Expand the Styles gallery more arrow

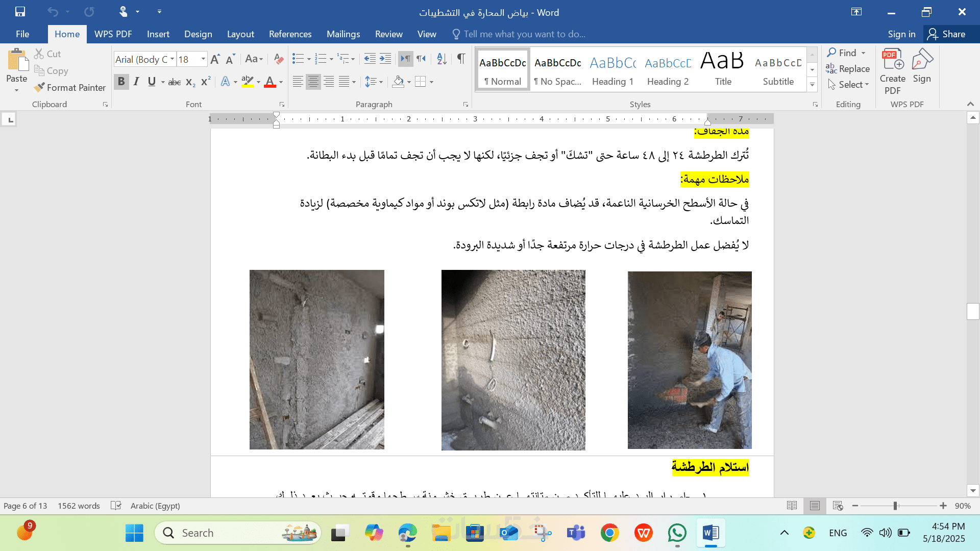[812, 85]
